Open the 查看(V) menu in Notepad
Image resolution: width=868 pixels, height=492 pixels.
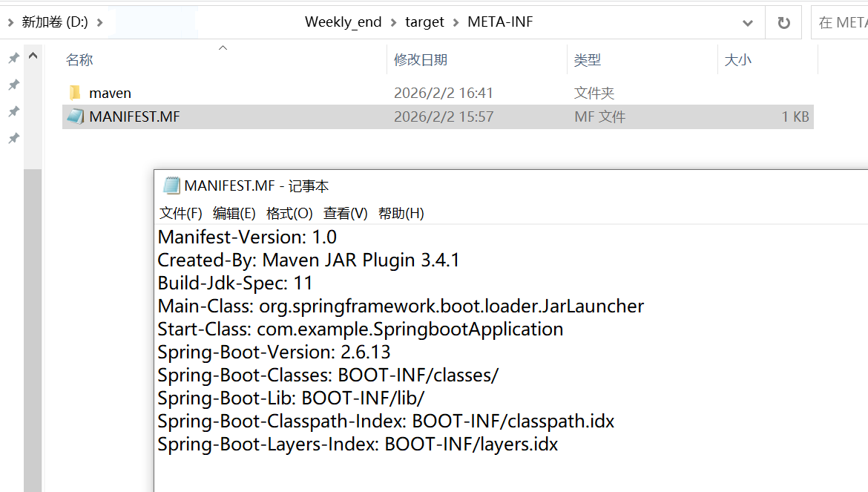[346, 214]
